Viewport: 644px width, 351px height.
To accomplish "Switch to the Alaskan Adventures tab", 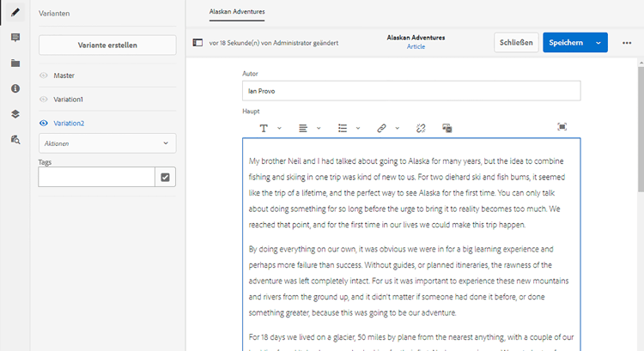I will [x=237, y=12].
